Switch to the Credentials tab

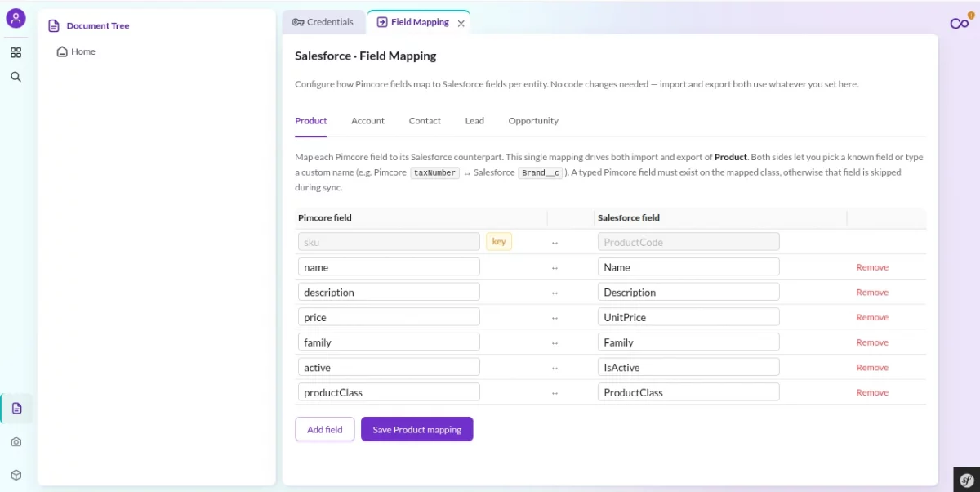(323, 22)
